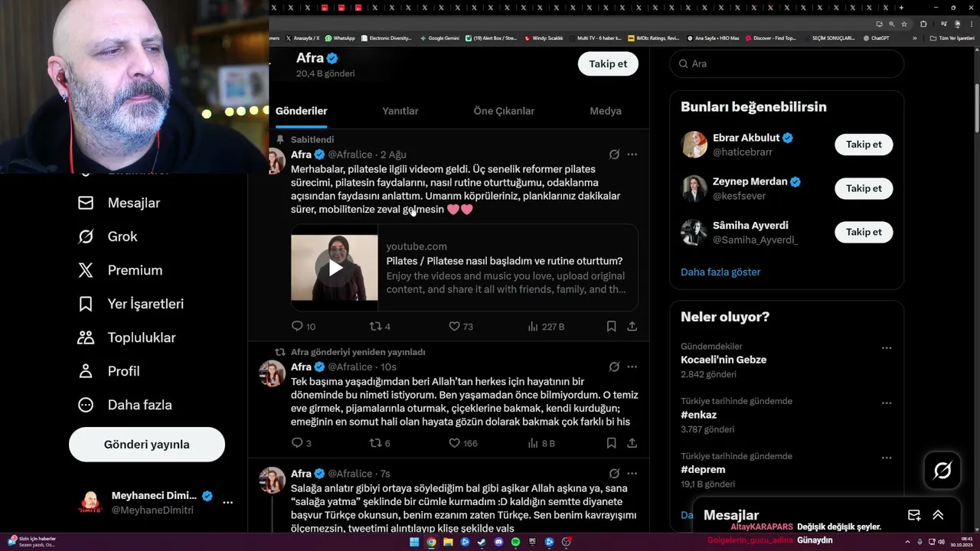Image resolution: width=980 pixels, height=551 pixels.
Task: Click into the Ara search field
Action: (x=787, y=64)
